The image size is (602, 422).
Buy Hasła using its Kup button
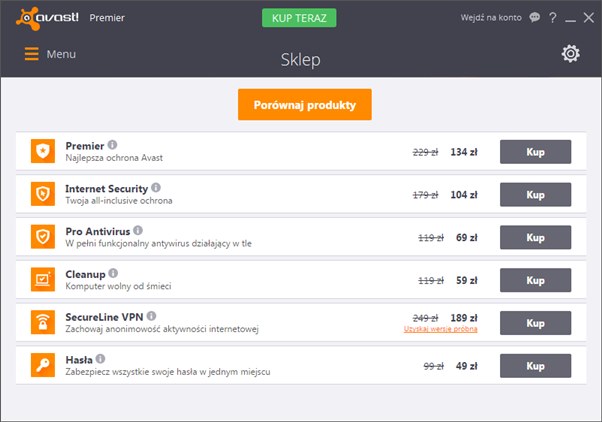point(535,366)
